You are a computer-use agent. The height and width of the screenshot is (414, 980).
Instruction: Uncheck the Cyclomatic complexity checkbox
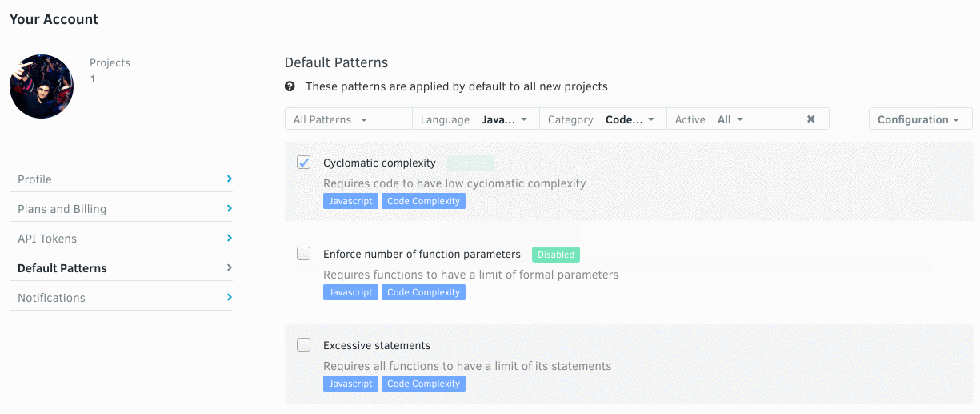pyautogui.click(x=304, y=163)
